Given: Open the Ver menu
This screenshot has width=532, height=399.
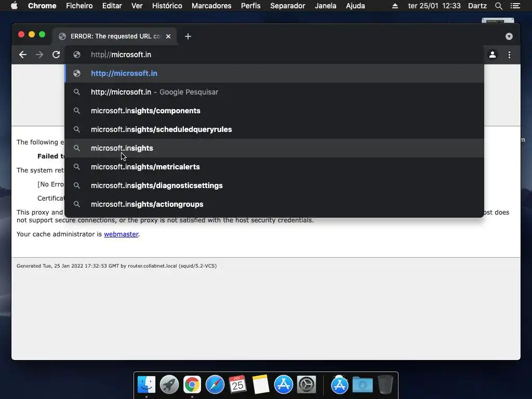Looking at the screenshot, I should (x=137, y=6).
